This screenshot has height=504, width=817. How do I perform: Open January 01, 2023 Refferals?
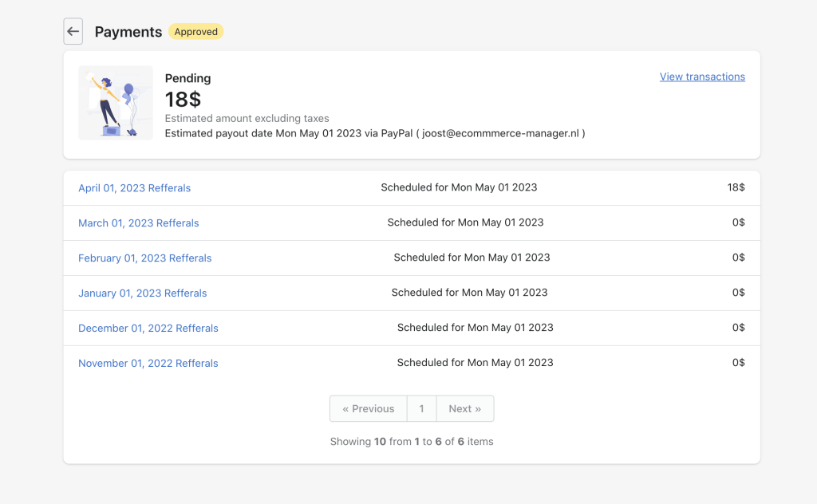pyautogui.click(x=142, y=293)
